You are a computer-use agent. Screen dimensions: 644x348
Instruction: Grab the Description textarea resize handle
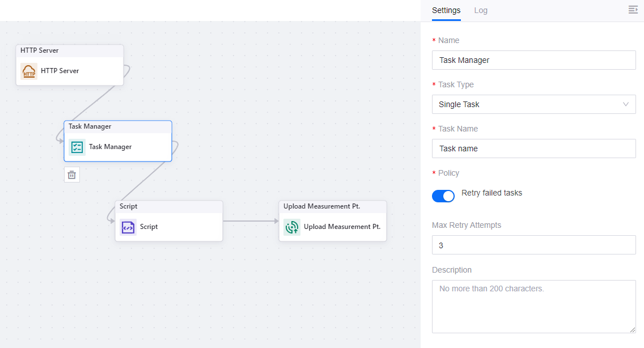(633, 330)
